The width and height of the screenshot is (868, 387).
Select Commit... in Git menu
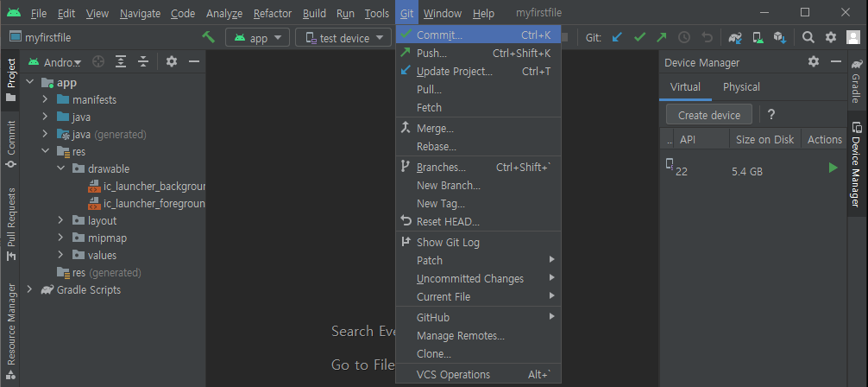(478, 35)
